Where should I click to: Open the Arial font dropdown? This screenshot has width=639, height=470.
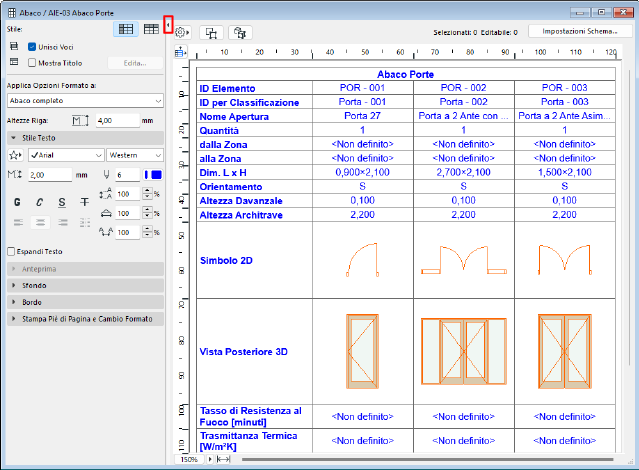[66, 155]
